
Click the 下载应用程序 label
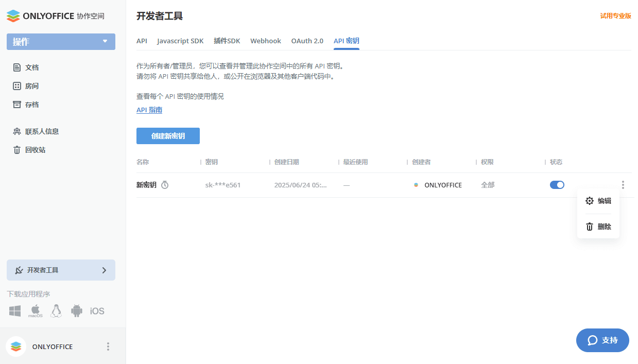28,294
